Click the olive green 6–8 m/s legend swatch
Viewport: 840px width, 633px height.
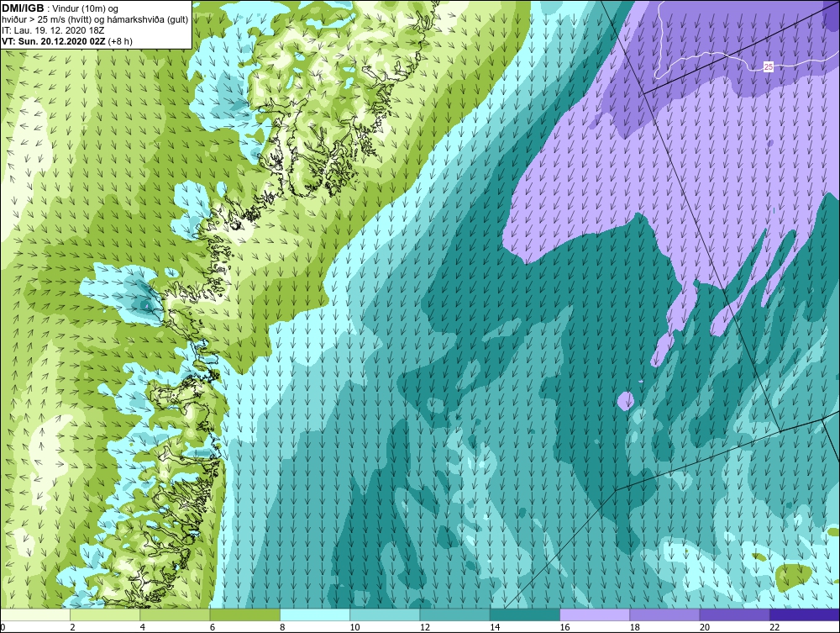point(244,615)
